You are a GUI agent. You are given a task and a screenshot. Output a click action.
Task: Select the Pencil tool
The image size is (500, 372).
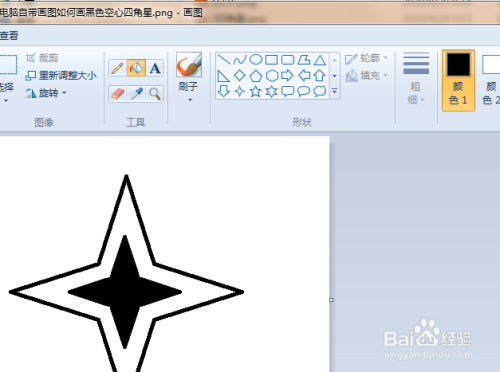click(117, 68)
